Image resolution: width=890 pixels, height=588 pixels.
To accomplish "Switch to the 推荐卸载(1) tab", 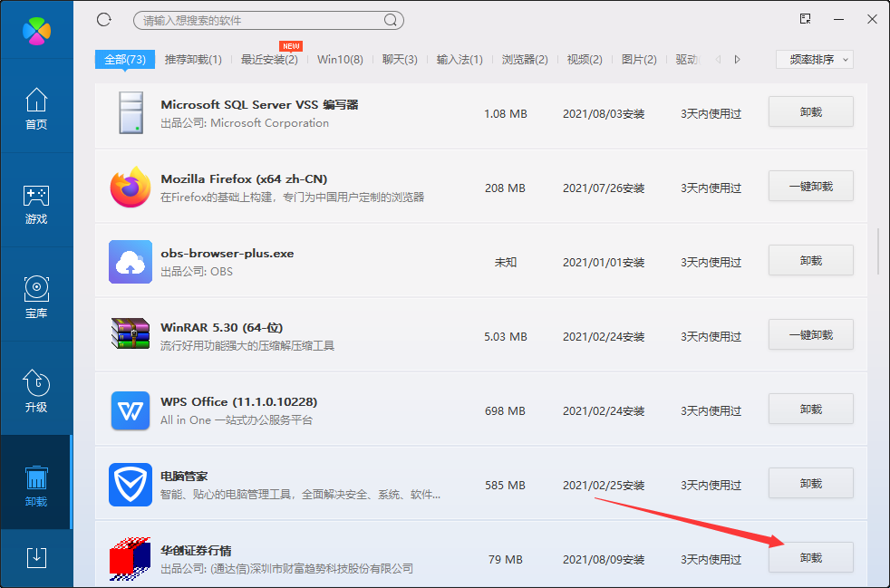I will [193, 60].
